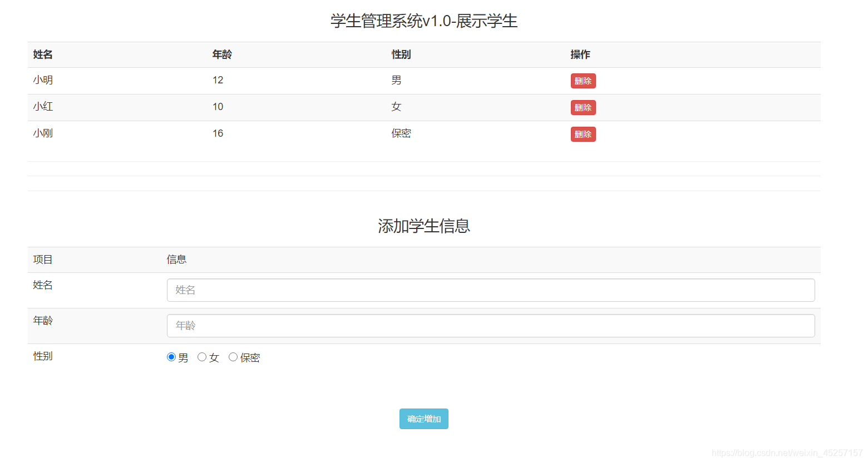Click the name cell 小刚
The width and height of the screenshot is (868, 463).
tap(43, 133)
